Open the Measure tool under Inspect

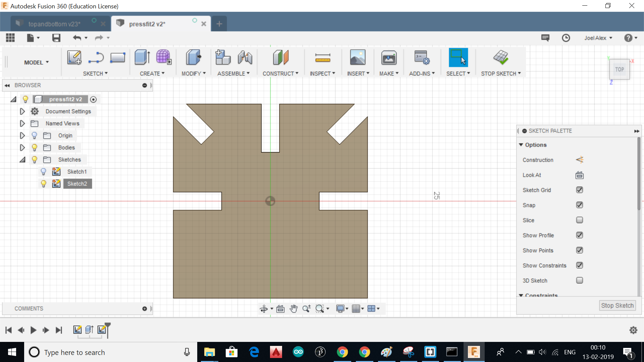point(322,58)
